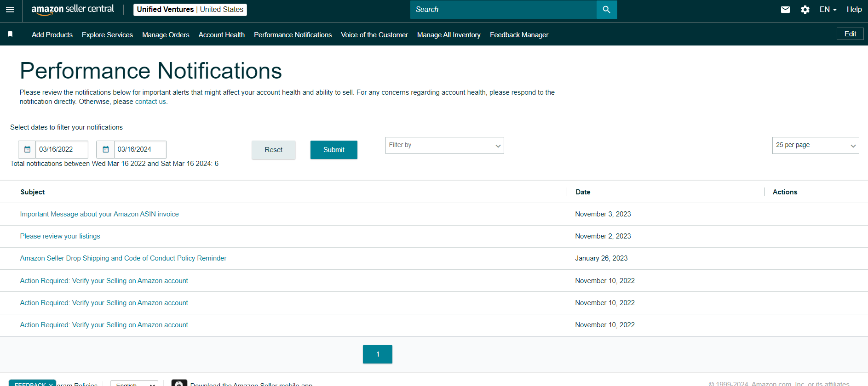This screenshot has height=386, width=868.
Task: Click the search magnifier button
Action: (607, 10)
